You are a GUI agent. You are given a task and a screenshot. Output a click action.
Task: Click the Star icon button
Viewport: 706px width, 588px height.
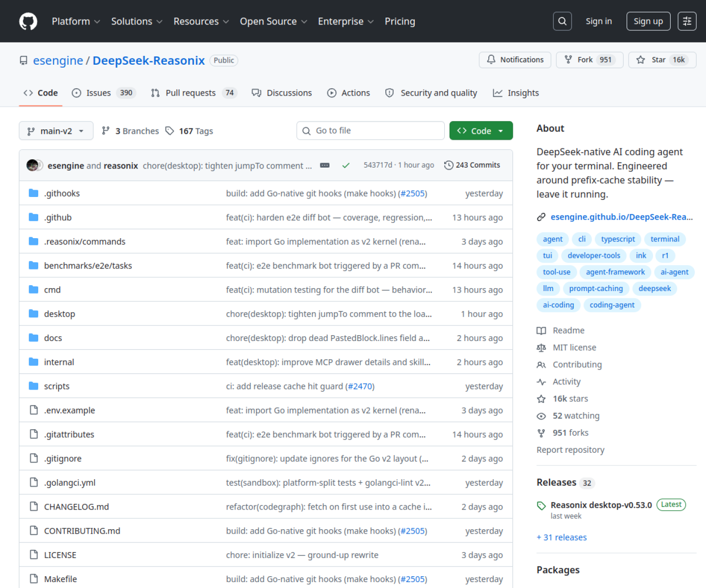pos(641,60)
